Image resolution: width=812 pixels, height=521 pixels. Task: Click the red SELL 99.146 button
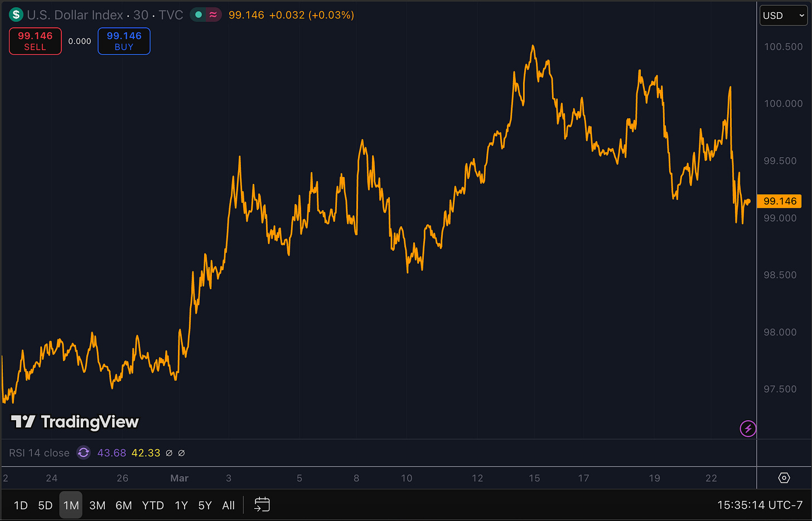coord(35,41)
